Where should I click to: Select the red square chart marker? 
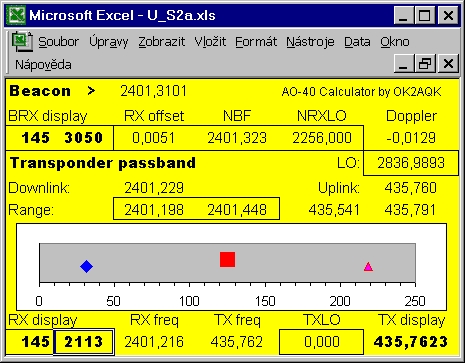coord(228,259)
